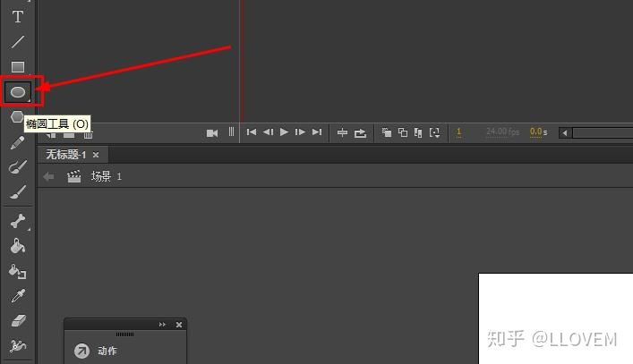The height and width of the screenshot is (364, 633).
Task: Select the Line tool
Action: 18,41
